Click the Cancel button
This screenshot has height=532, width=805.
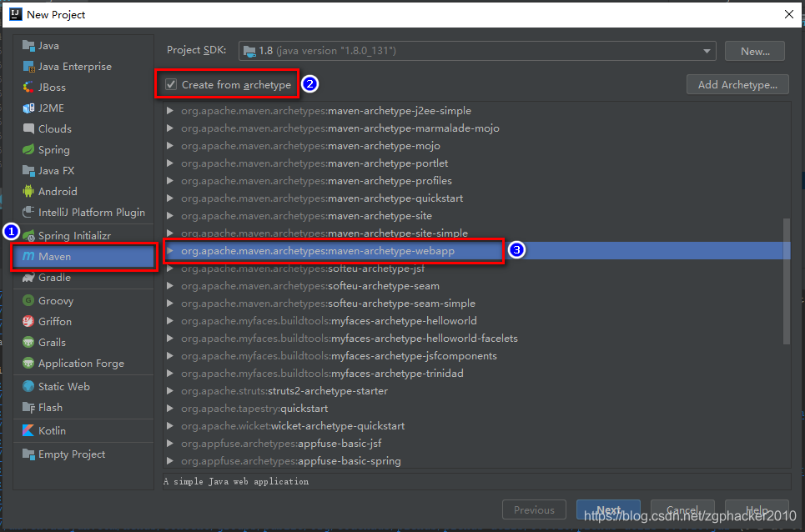[x=682, y=509]
